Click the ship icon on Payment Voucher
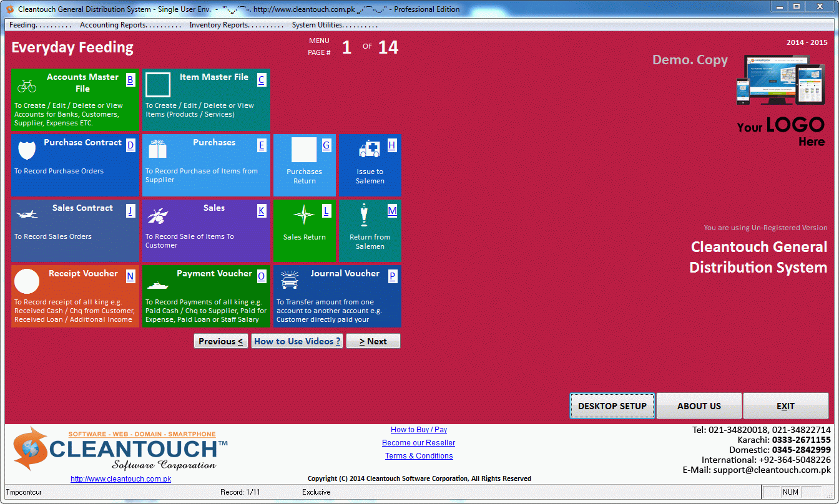 (x=157, y=285)
